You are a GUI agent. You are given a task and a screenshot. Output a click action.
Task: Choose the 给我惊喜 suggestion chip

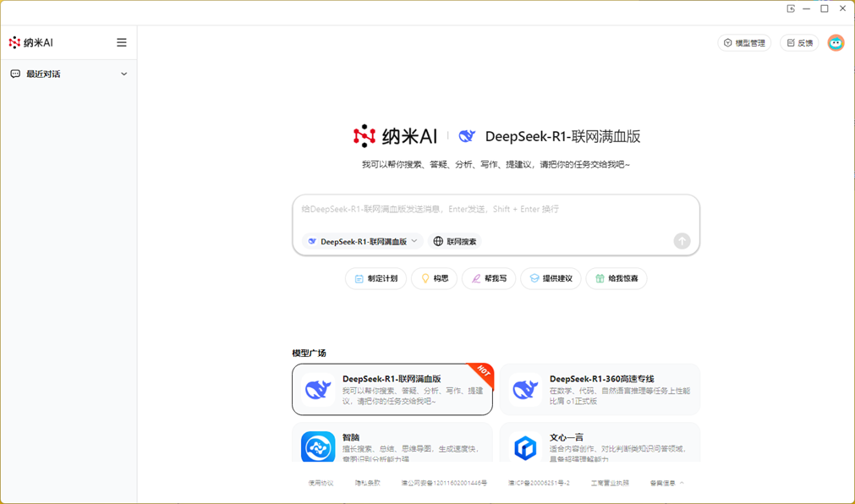pos(617,278)
